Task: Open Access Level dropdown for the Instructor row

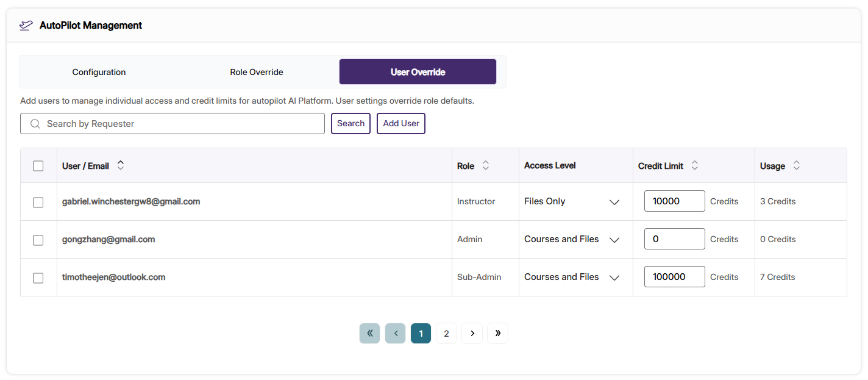Action: (614, 202)
